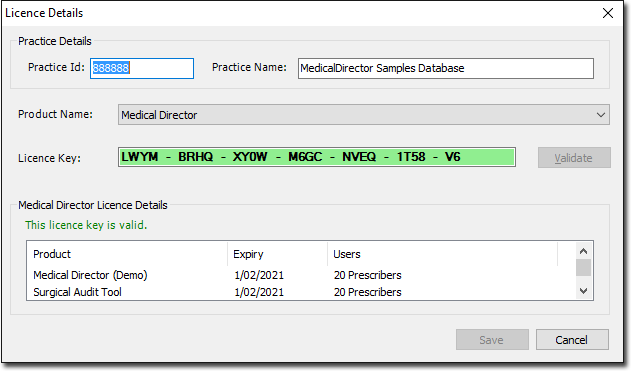Screen dimensions: 631x371
Task: Click the 20 Prescribers entry for Medical Director
Action: [367, 275]
